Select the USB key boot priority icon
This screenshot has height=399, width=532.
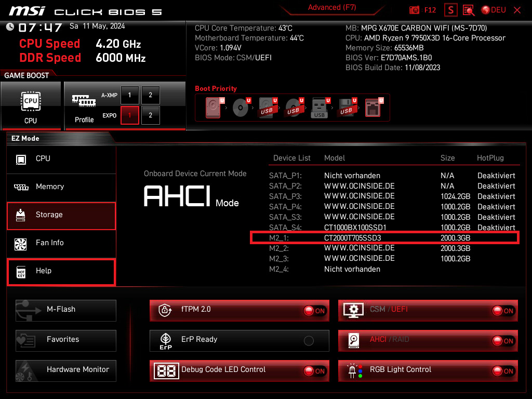coord(320,108)
